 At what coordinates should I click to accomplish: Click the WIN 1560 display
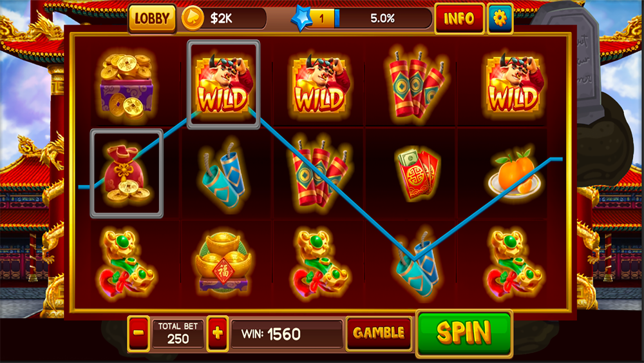coord(287,334)
